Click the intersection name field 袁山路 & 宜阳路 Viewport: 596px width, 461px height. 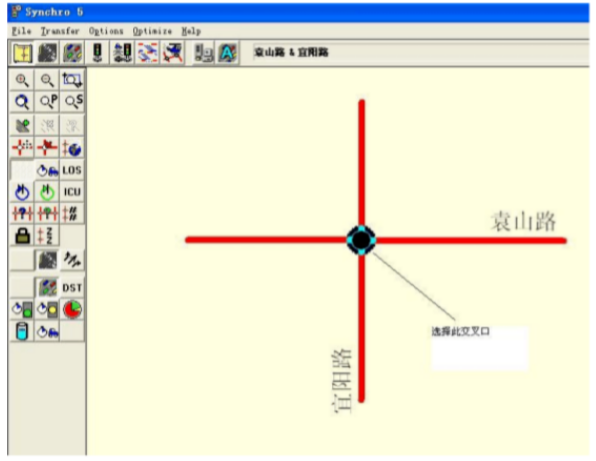click(420, 52)
